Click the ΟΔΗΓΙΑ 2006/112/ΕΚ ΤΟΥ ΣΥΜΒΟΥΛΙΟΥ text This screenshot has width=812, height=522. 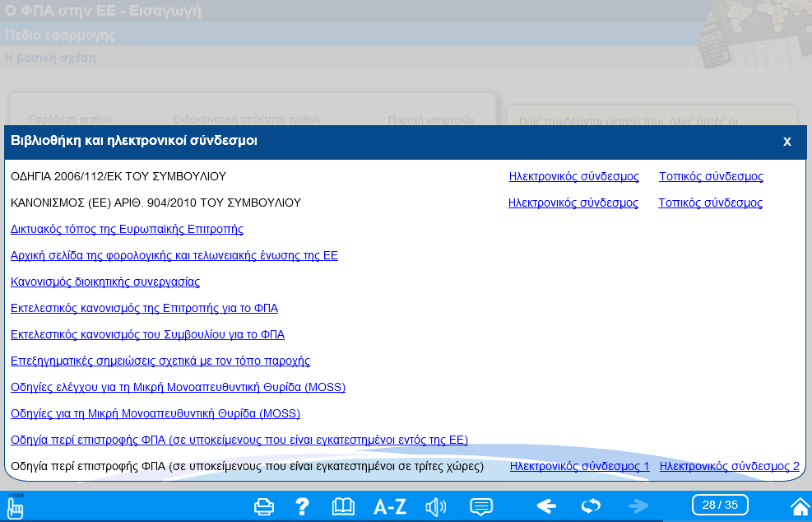(118, 176)
